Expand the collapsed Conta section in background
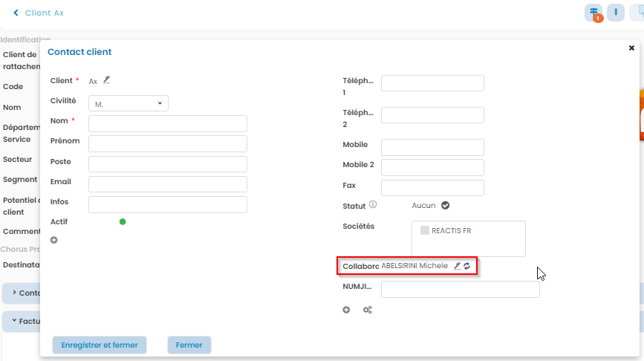Screen dimensions: 644x361 tap(14, 293)
